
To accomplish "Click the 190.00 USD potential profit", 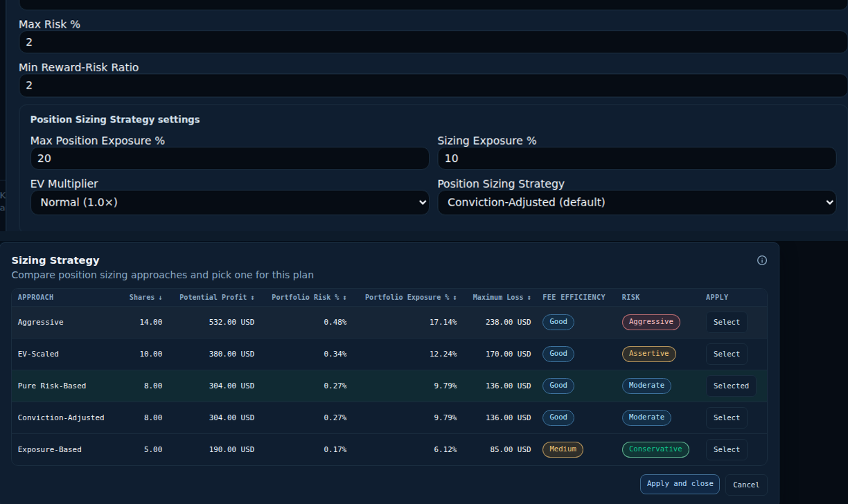I will (231, 449).
